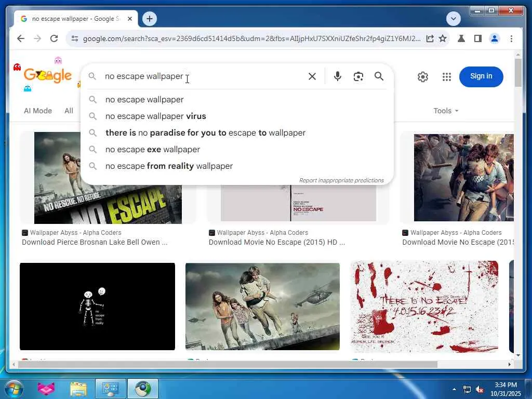Select 'no escape from reality wallpaper' suggestion

(x=237, y=166)
